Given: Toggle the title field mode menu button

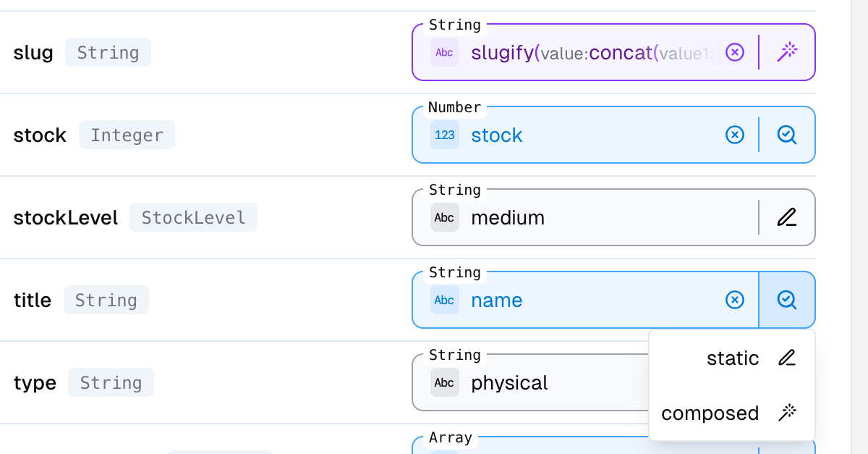Looking at the screenshot, I should click(787, 300).
